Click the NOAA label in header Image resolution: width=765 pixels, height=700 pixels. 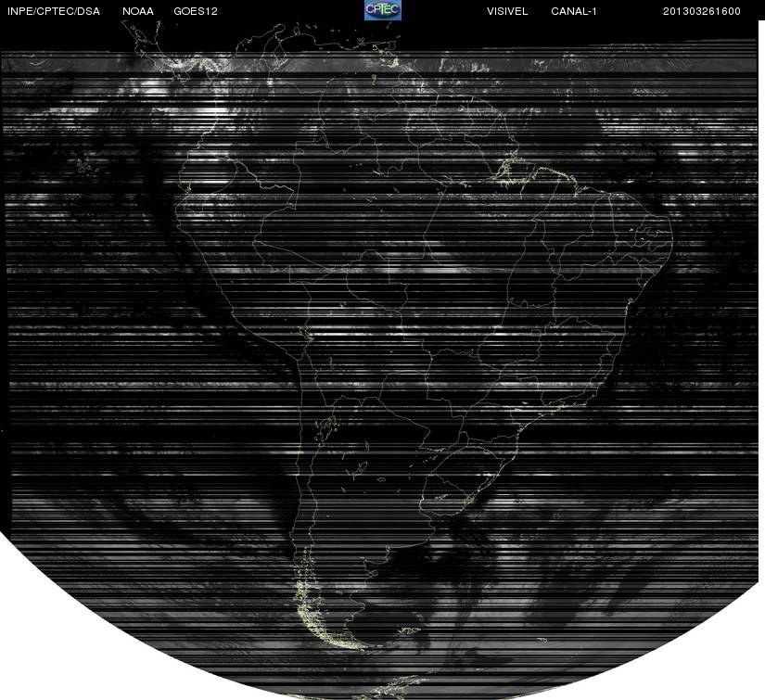pos(138,11)
